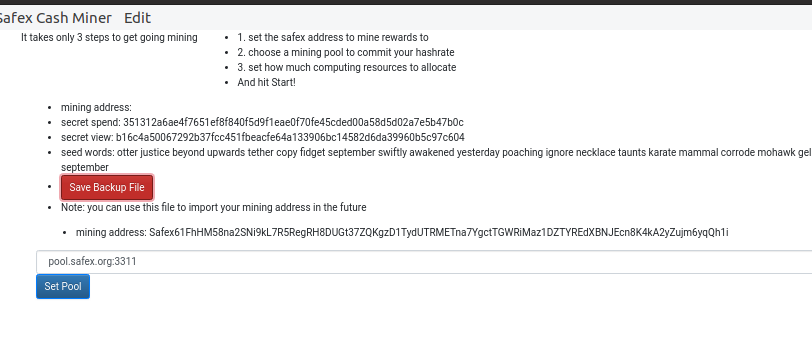Click the backup file import note
Viewport: 812px width, 362px height.
click(x=213, y=207)
